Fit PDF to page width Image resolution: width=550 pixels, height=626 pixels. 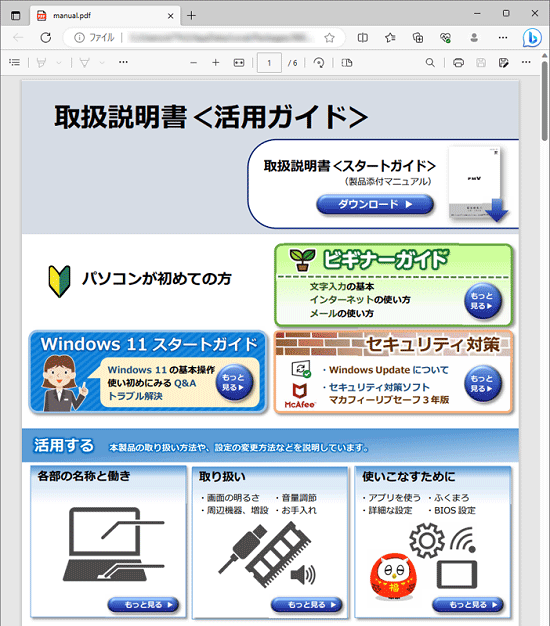239,63
